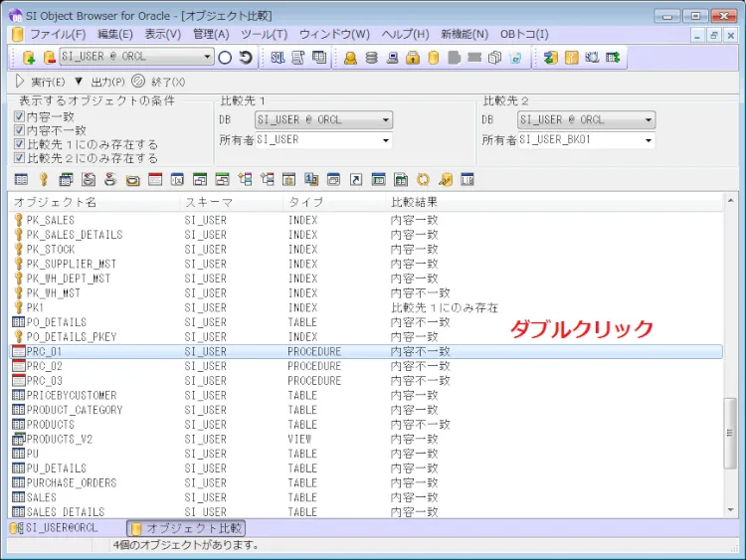Click the script editor icon next to SQL

pyautogui.click(x=297, y=58)
